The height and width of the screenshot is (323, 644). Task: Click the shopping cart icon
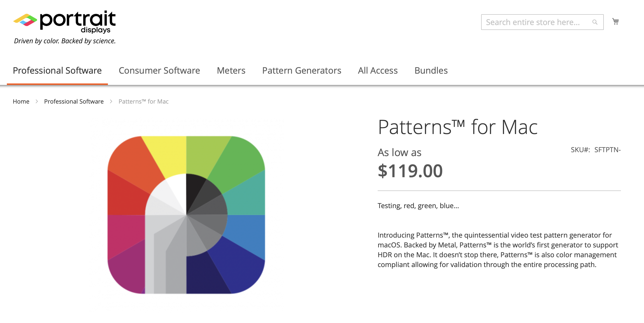click(615, 22)
